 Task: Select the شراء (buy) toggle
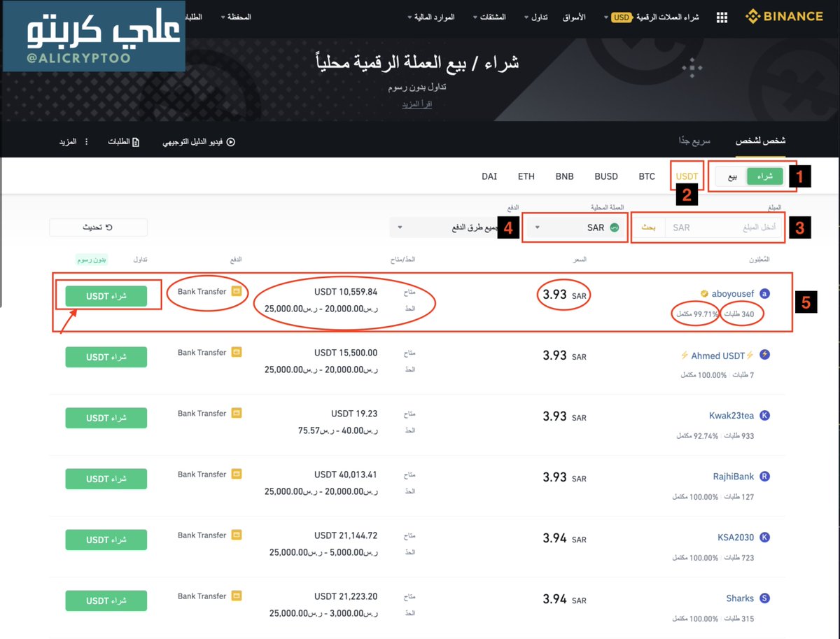point(764,176)
